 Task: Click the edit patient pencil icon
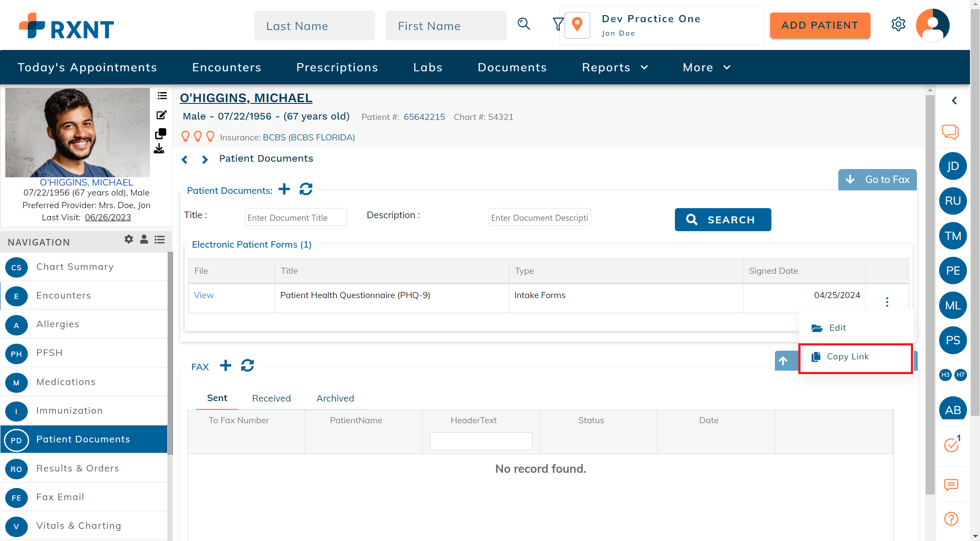pyautogui.click(x=161, y=115)
